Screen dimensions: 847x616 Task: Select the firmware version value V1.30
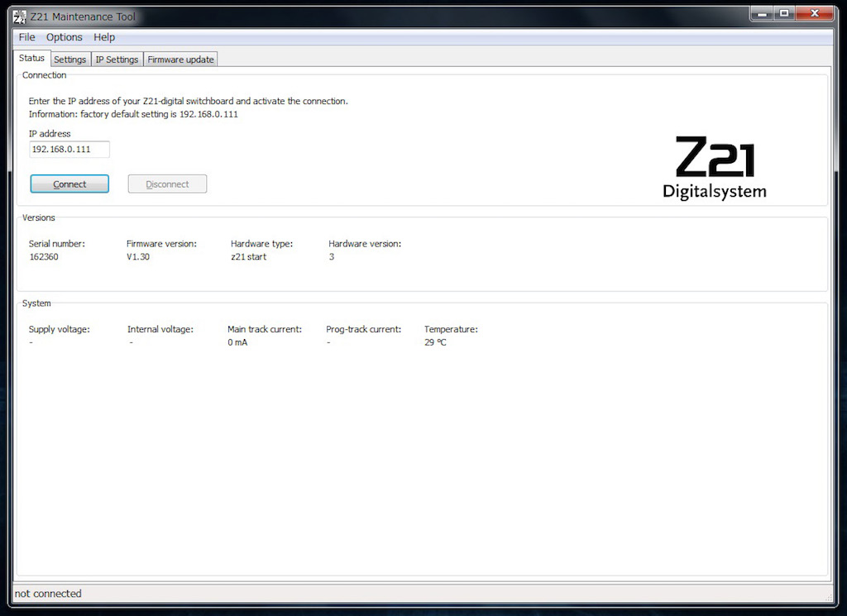[x=138, y=257]
